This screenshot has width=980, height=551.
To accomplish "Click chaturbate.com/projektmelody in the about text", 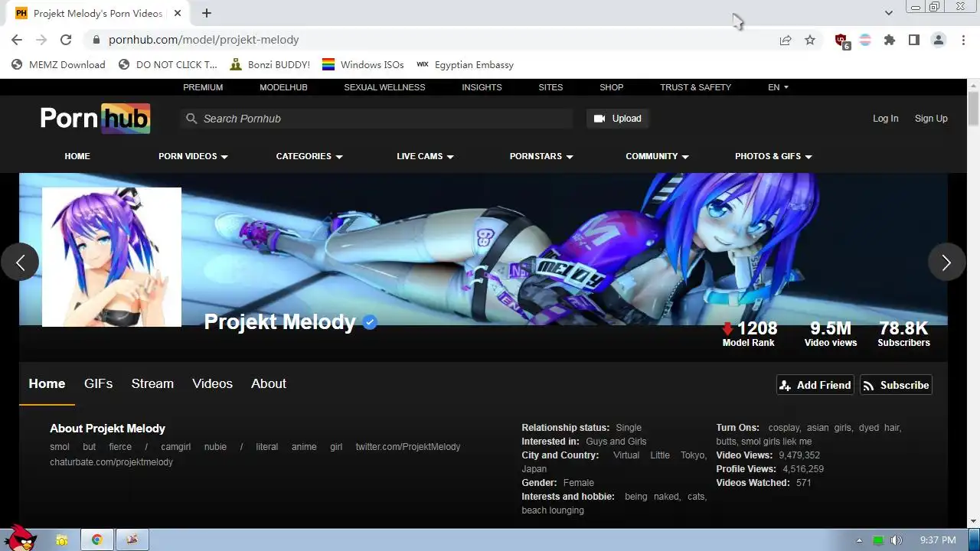I will [111, 462].
